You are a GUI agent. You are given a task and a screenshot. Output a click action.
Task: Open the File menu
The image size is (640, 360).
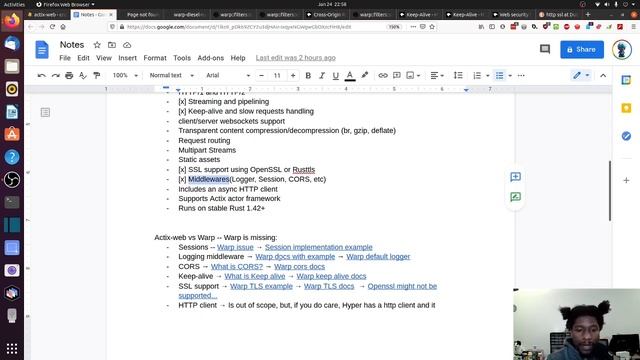point(65,58)
